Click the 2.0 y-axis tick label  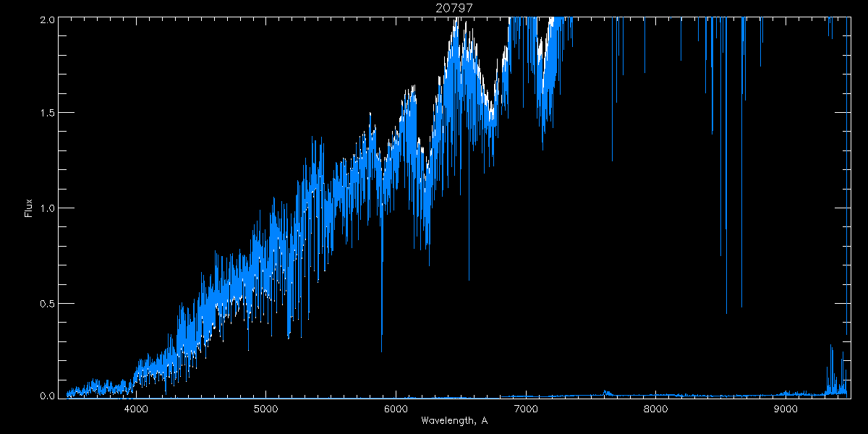coord(46,20)
